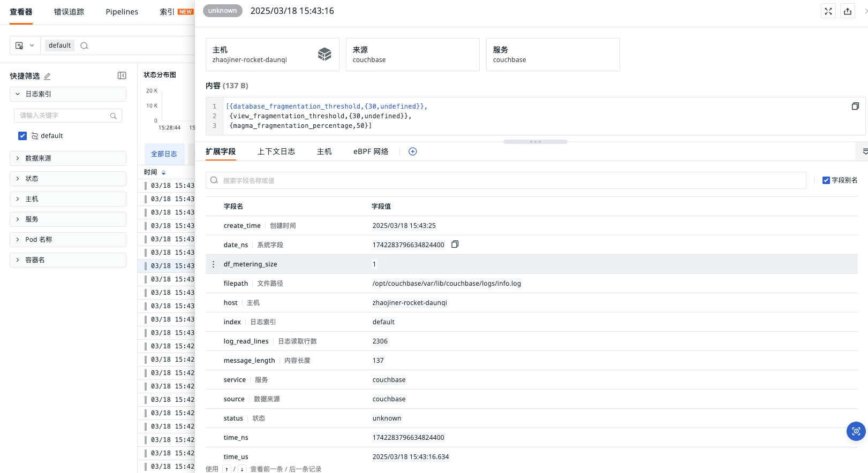The height and width of the screenshot is (473, 868).
Task: Copy the date_ns value icon
Action: click(455, 245)
